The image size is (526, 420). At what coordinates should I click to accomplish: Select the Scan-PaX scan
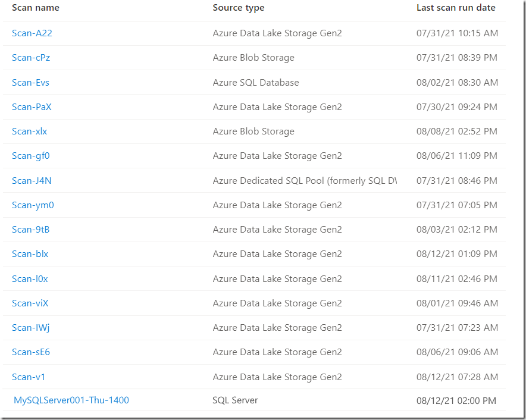pyautogui.click(x=32, y=107)
